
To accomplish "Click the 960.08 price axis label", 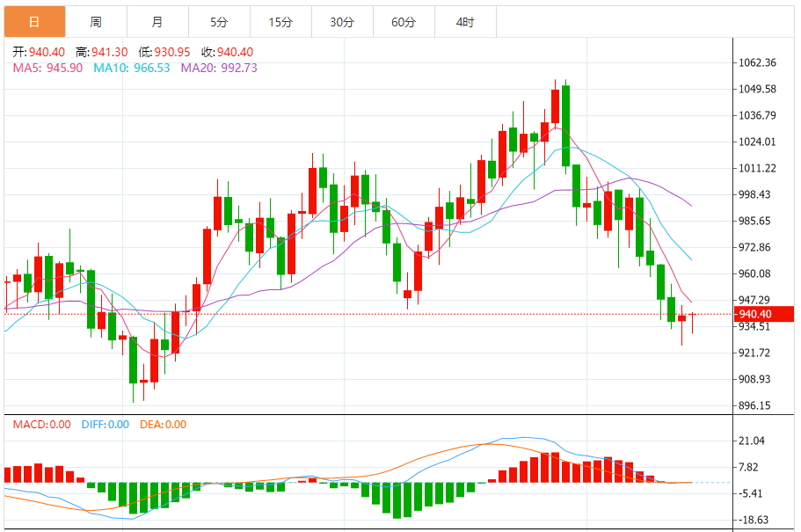I will [x=754, y=274].
